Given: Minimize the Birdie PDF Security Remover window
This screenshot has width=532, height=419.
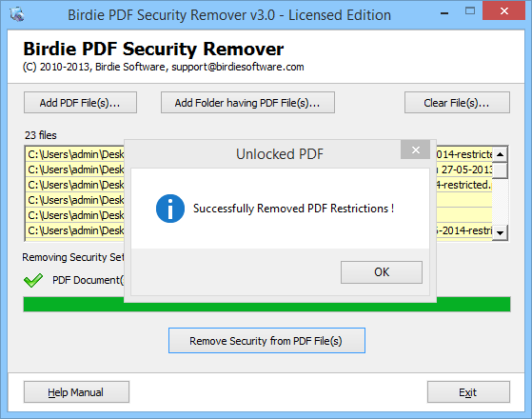Looking at the screenshot, I should (x=444, y=13).
